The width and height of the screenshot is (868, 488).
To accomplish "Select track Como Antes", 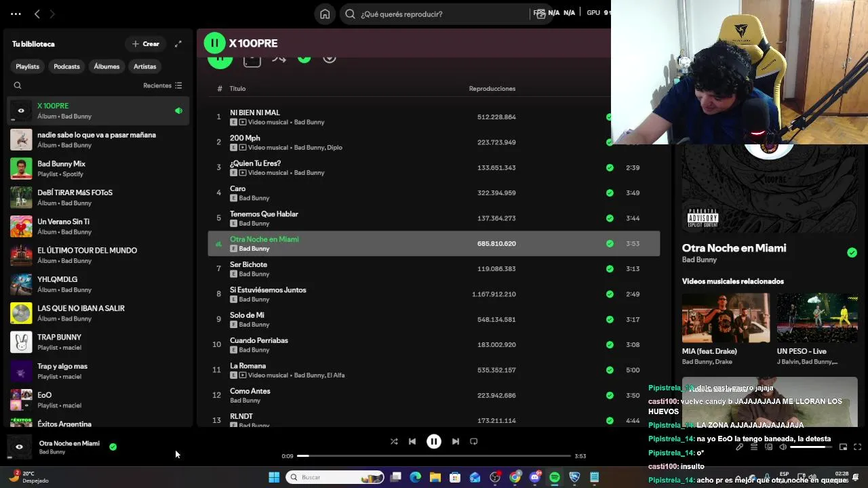I will (x=433, y=395).
